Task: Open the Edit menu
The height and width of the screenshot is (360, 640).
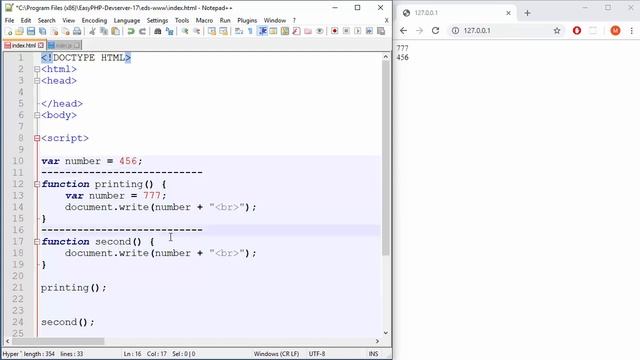Action: (x=26, y=20)
